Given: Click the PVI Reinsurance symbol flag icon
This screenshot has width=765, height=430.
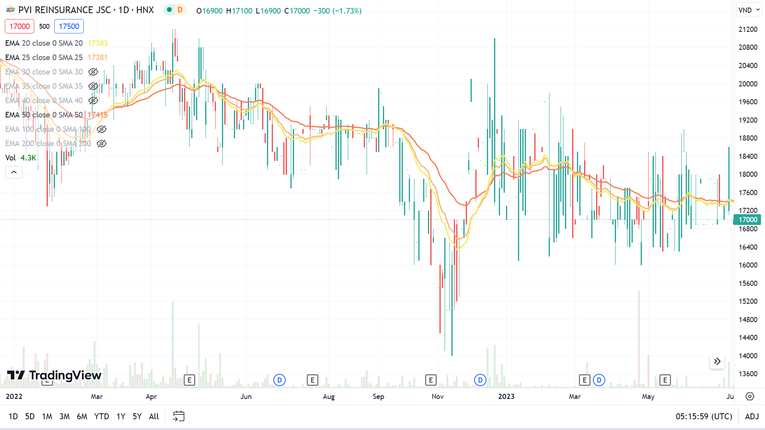Looking at the screenshot, I should [x=11, y=10].
